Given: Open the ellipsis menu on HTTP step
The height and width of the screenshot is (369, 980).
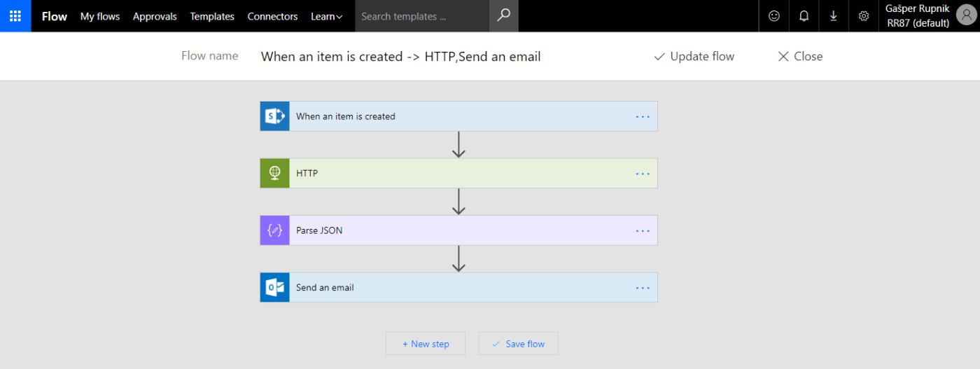Looking at the screenshot, I should coord(643,174).
